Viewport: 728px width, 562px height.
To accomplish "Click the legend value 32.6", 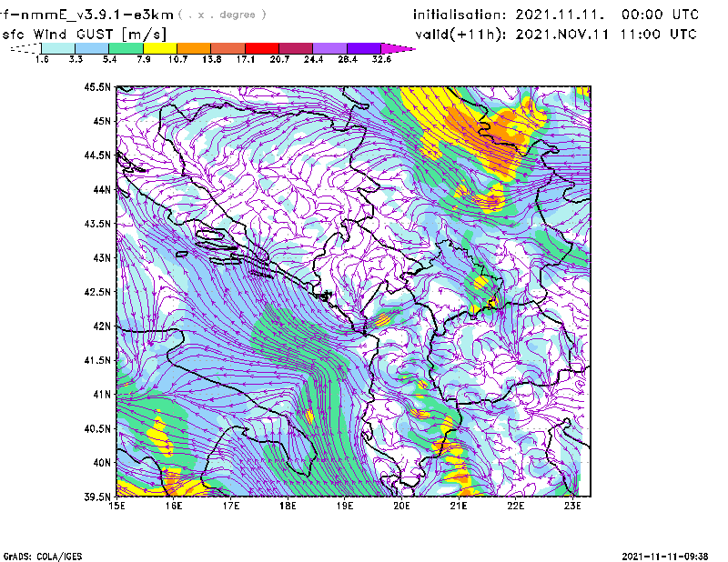I will [x=381, y=59].
